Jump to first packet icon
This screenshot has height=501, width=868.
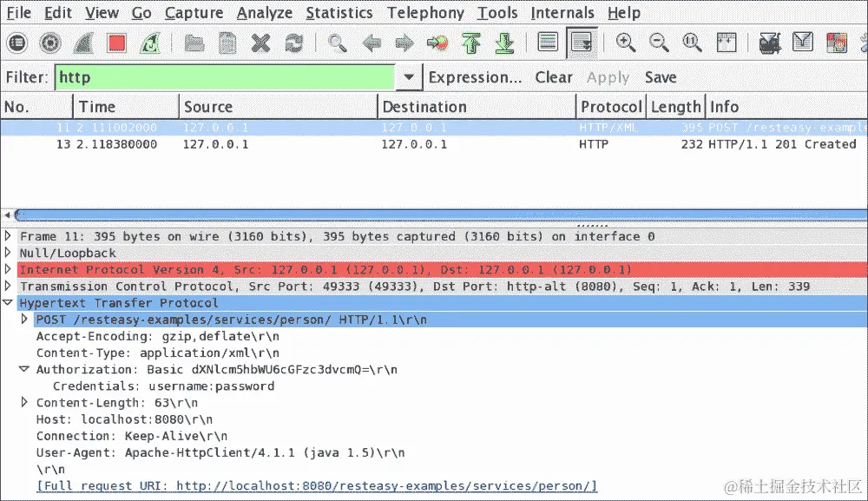tap(471, 43)
